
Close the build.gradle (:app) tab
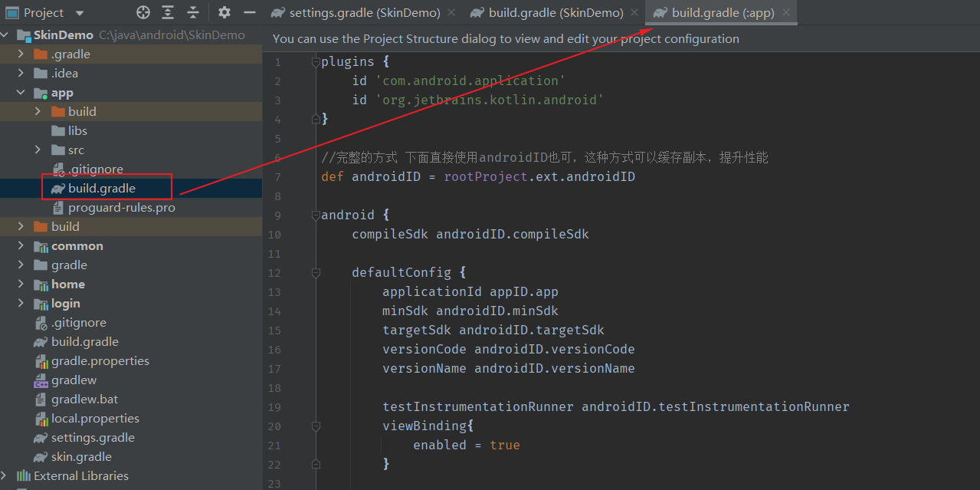click(786, 12)
